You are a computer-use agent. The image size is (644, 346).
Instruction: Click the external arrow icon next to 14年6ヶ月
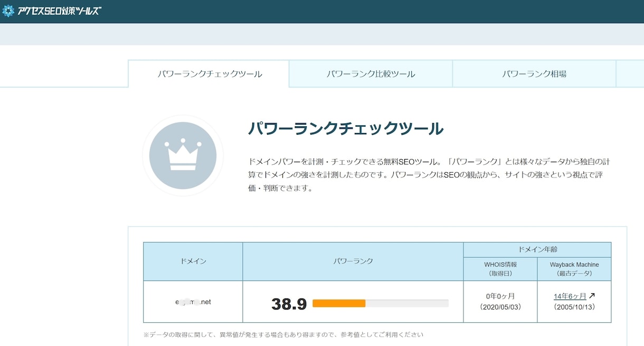(x=592, y=296)
